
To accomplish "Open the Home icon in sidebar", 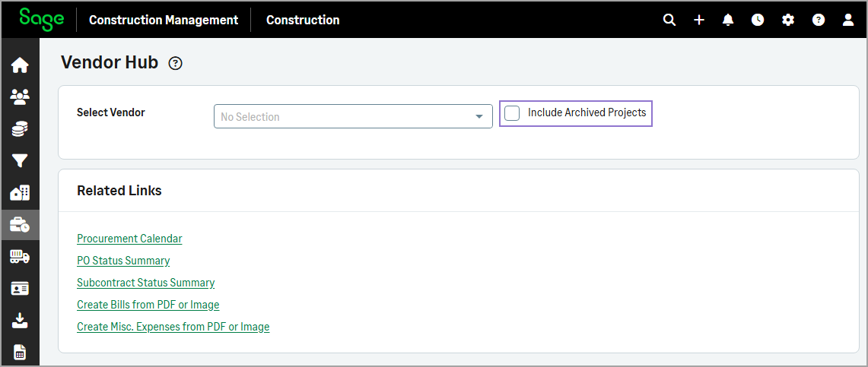I will point(20,65).
